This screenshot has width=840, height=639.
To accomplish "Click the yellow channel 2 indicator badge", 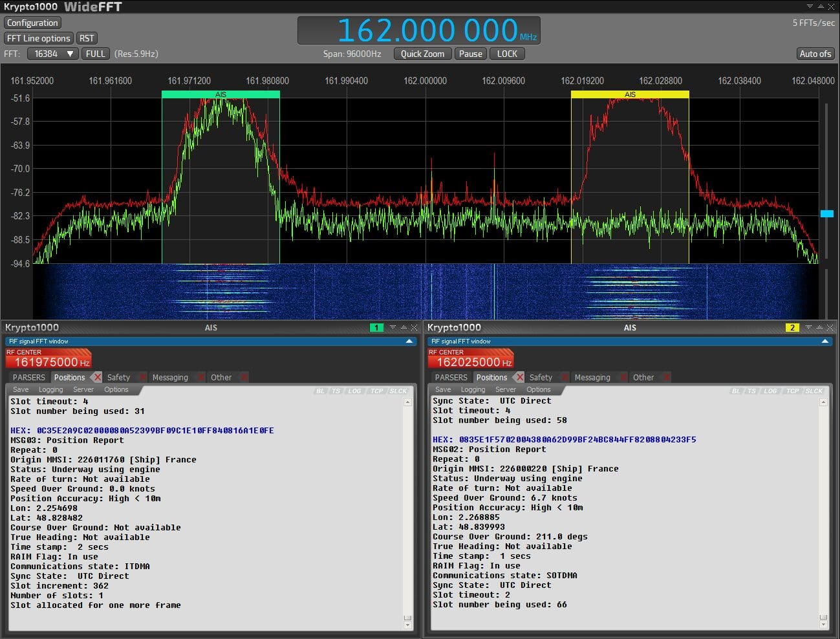I will click(x=792, y=328).
